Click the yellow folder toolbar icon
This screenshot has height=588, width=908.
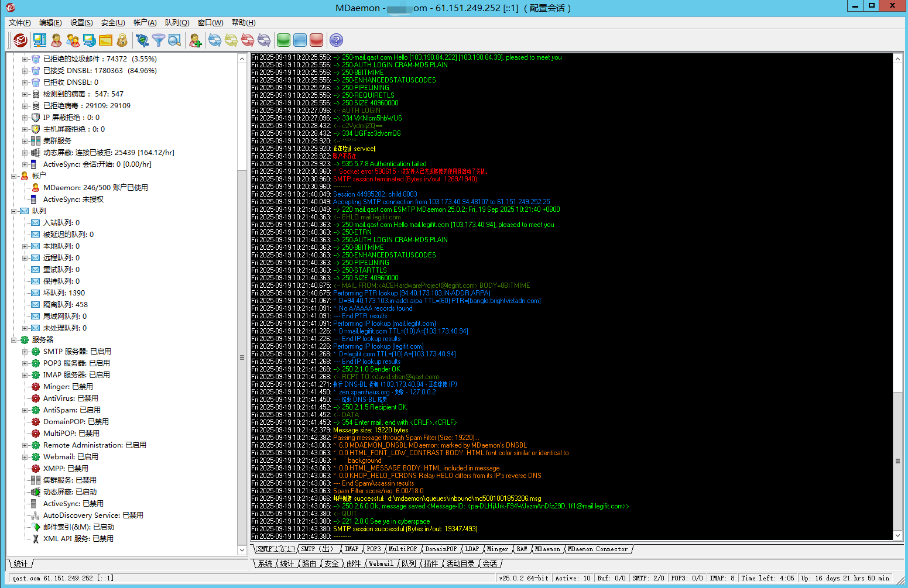coord(105,40)
